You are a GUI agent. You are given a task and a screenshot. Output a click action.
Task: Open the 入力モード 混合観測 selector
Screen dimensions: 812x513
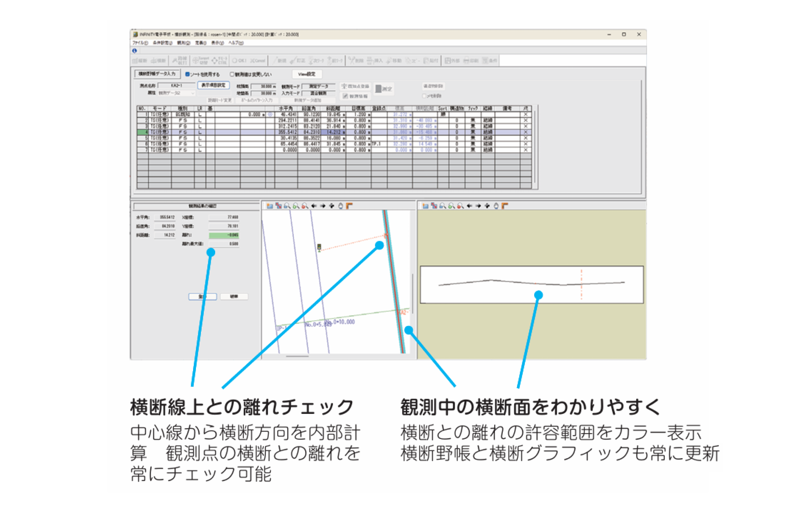point(318,93)
